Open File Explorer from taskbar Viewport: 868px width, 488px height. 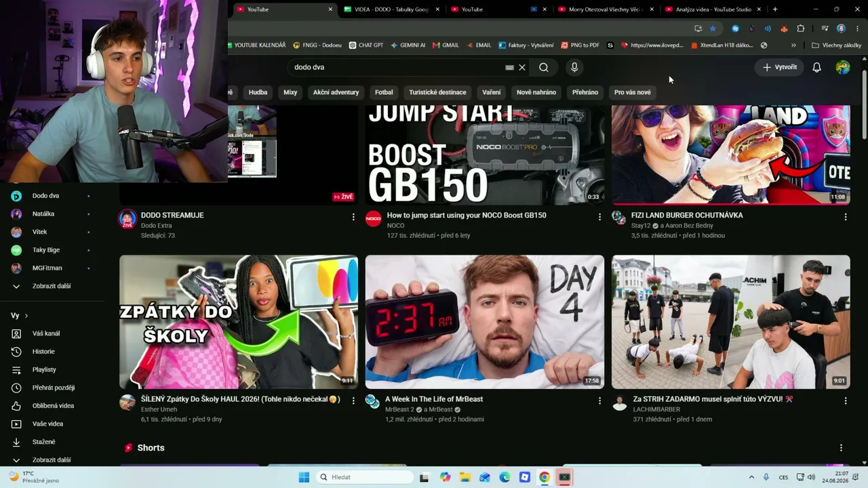click(465, 477)
